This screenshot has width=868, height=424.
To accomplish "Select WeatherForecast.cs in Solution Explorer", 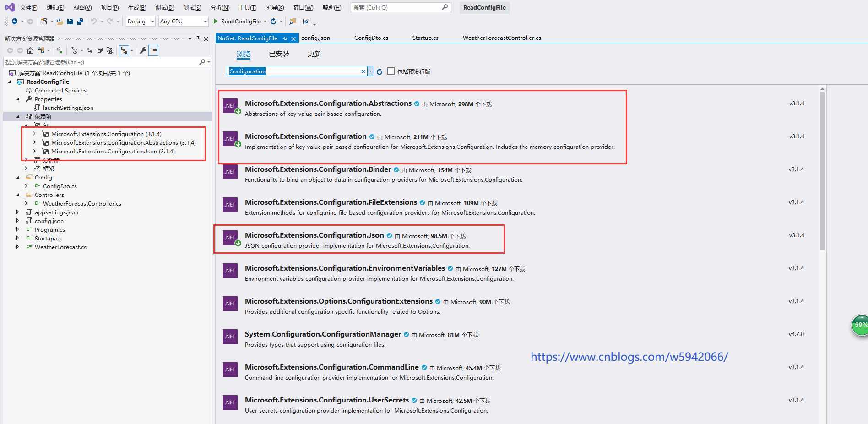I will (60, 247).
